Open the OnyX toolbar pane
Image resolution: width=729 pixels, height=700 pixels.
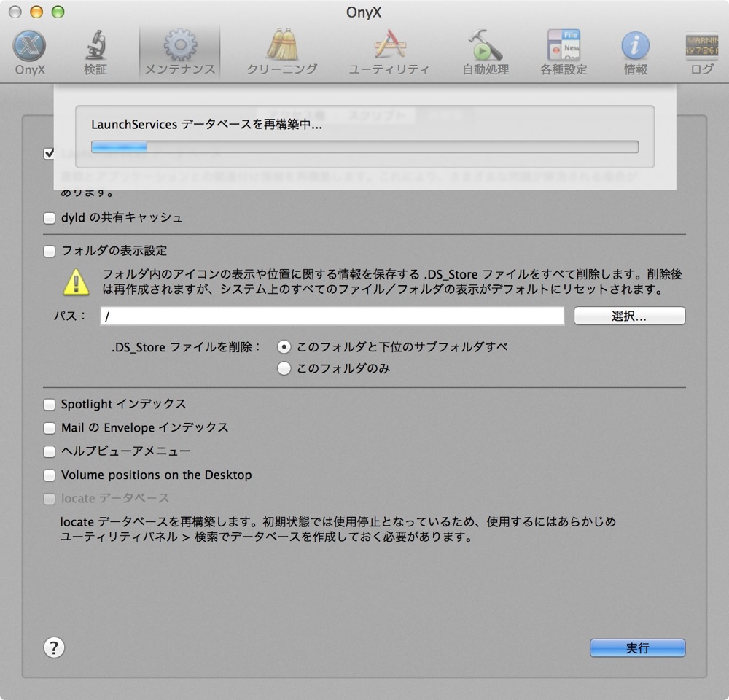29,52
